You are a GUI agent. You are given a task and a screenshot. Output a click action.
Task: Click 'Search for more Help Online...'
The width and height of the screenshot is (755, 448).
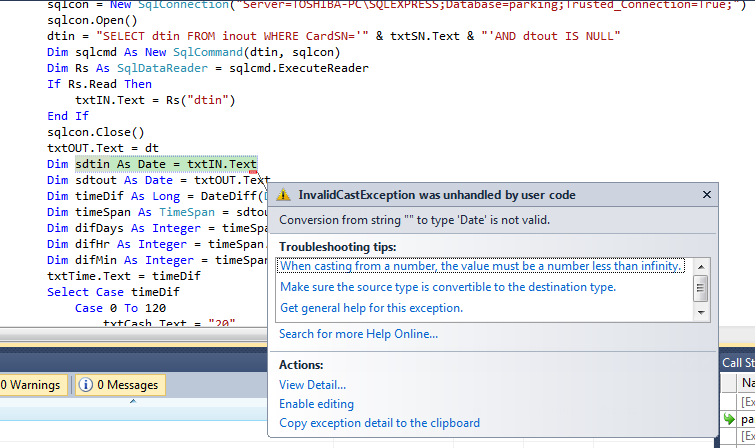pos(358,334)
